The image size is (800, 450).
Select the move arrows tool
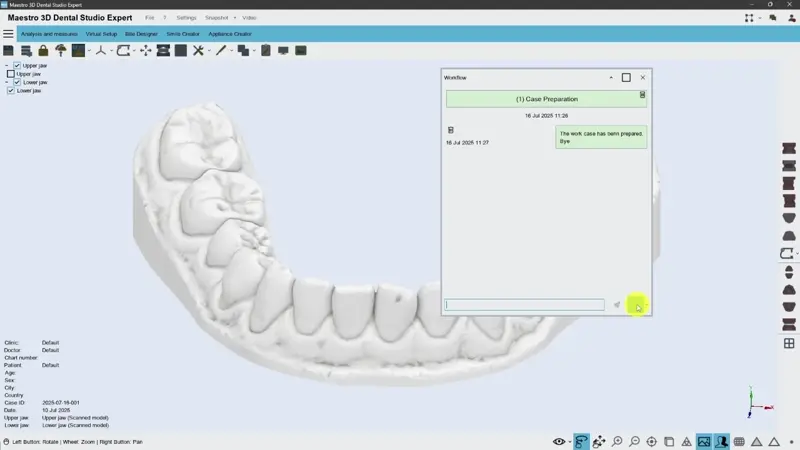pyautogui.click(x=145, y=51)
